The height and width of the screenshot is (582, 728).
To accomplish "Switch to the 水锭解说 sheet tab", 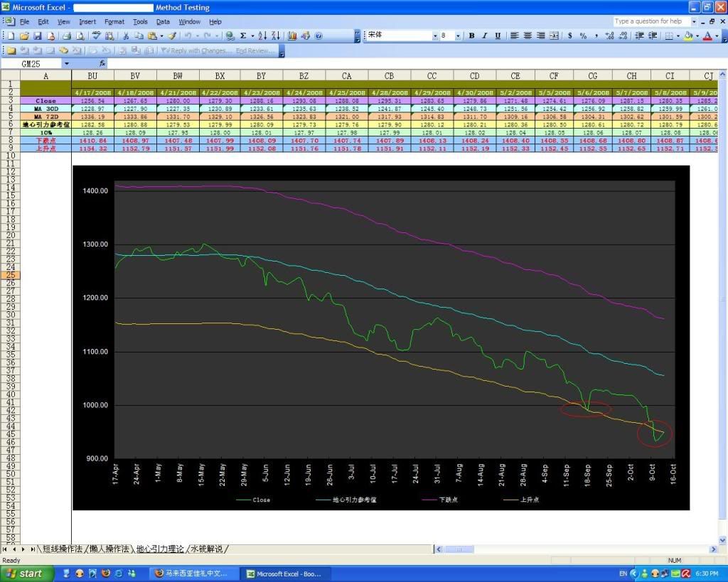I will coord(207,549).
